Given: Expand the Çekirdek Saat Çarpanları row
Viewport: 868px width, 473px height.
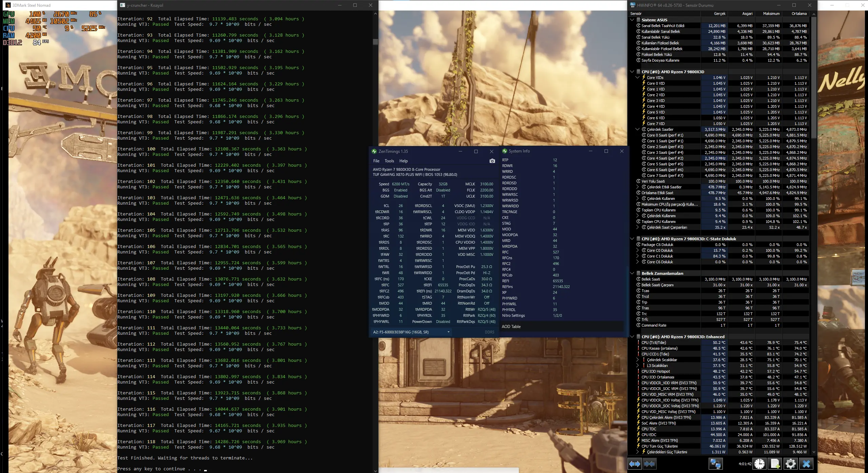Looking at the screenshot, I should tap(637, 227).
